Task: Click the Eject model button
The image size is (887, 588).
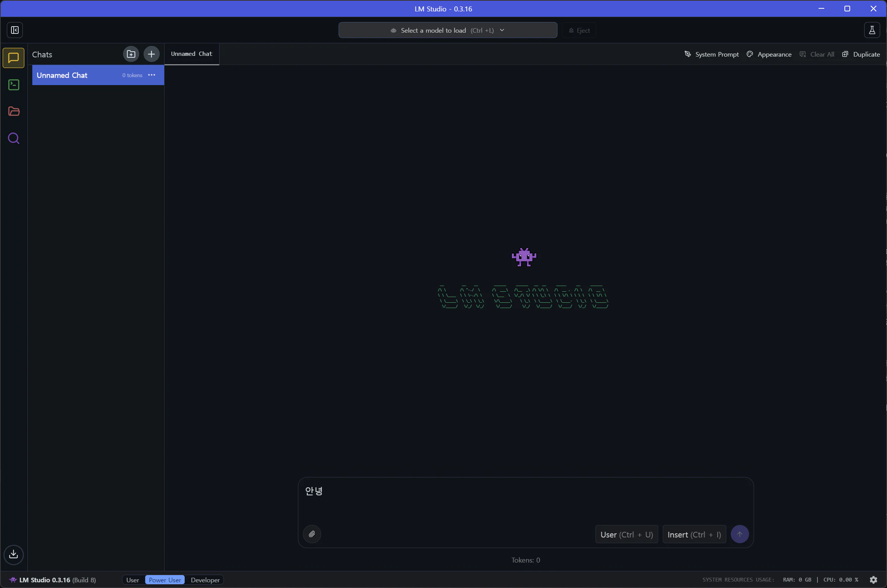Action: coord(579,30)
